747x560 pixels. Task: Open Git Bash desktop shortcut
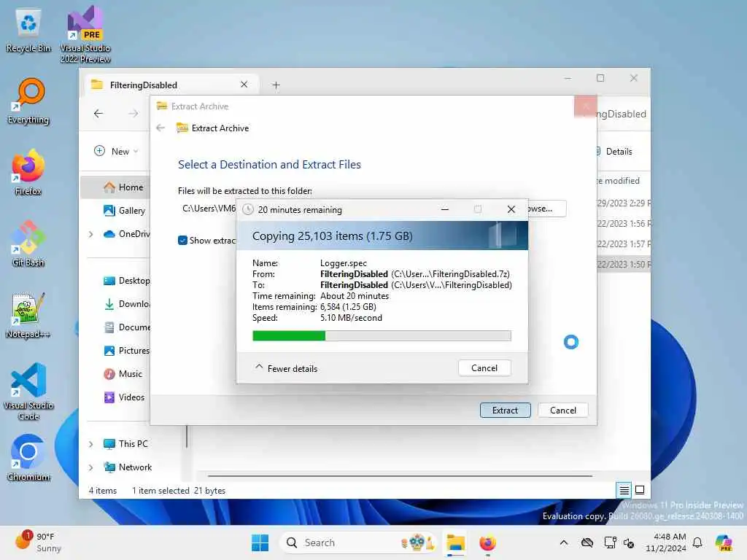tap(28, 244)
